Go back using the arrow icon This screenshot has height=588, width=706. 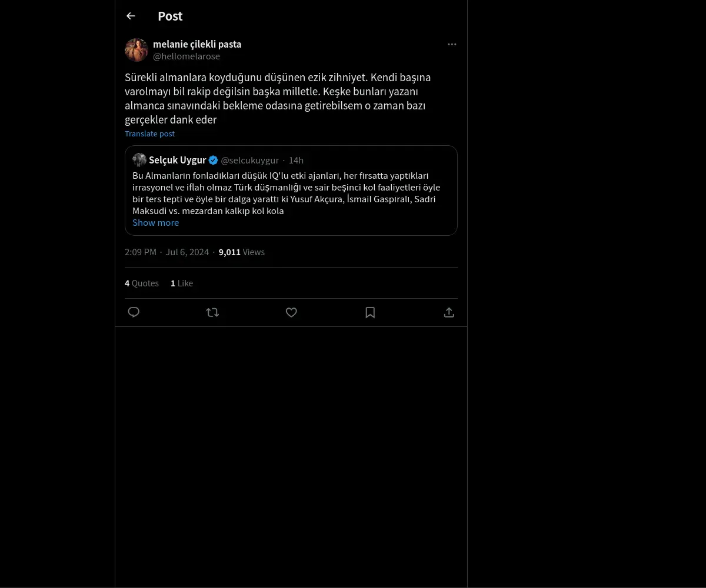[x=131, y=16]
